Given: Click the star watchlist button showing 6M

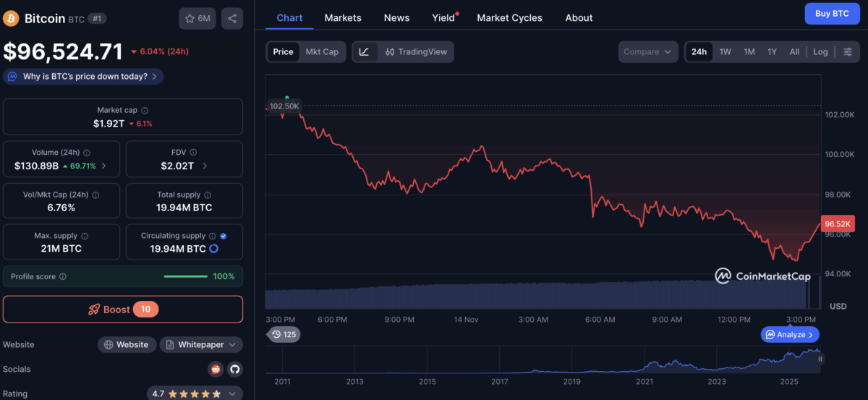Looking at the screenshot, I should [x=197, y=18].
